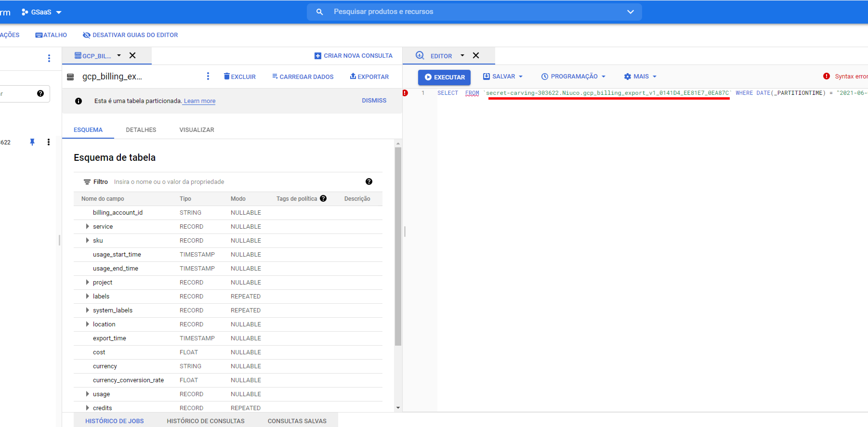Viewport: 868px width, 427px height.
Task: Open the Visualizar tab
Action: 197,130
